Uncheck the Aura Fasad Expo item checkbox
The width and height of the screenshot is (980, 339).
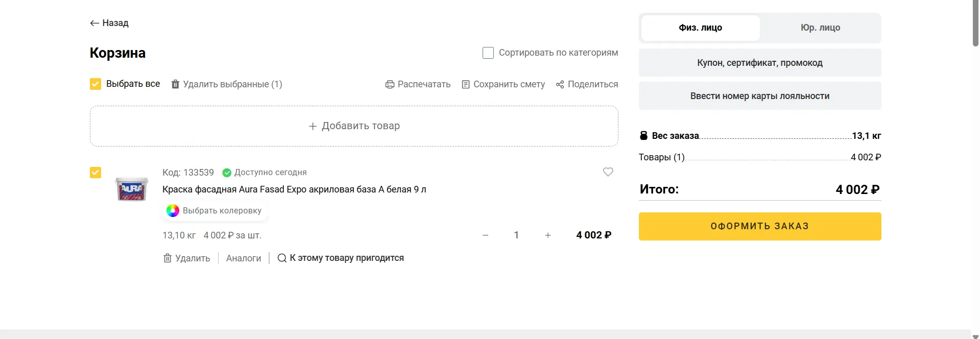[x=95, y=173]
